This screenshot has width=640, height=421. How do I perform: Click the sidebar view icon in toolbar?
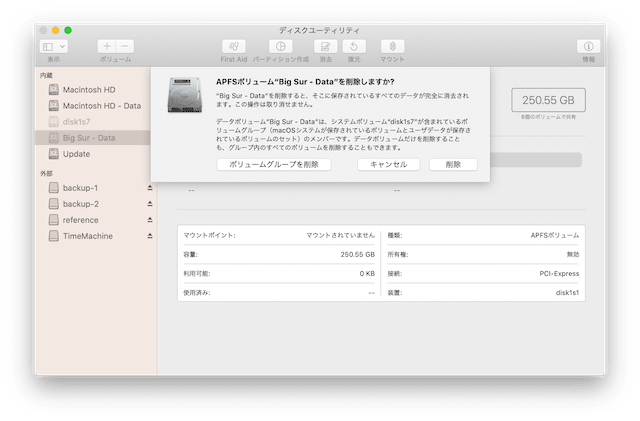(x=48, y=47)
